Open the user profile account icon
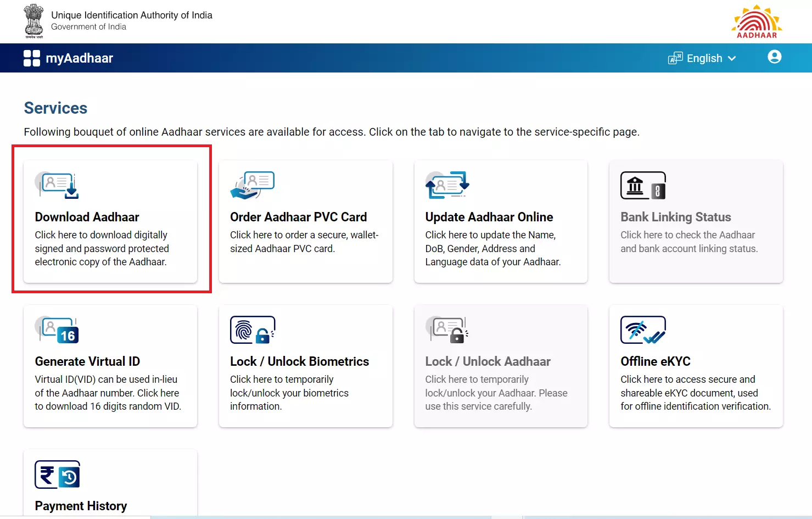The image size is (812, 519). 774,57
